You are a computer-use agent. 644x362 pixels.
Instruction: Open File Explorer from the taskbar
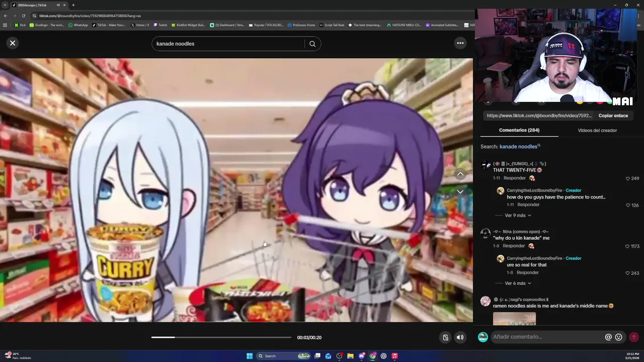click(351, 356)
